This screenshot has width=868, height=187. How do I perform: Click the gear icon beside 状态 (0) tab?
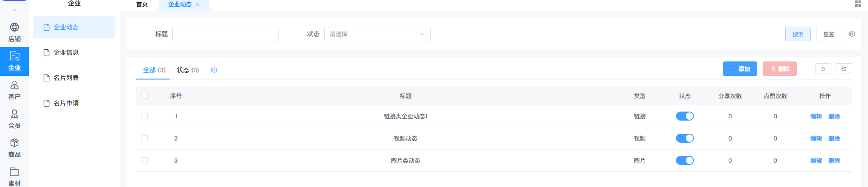tap(214, 70)
